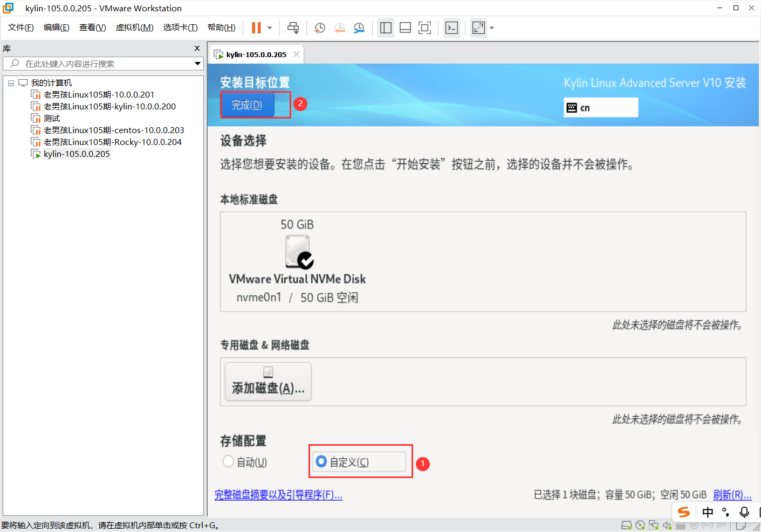Image resolution: width=761 pixels, height=532 pixels.
Task: Pause the virtual machine using orange pause icon
Action: [256, 28]
